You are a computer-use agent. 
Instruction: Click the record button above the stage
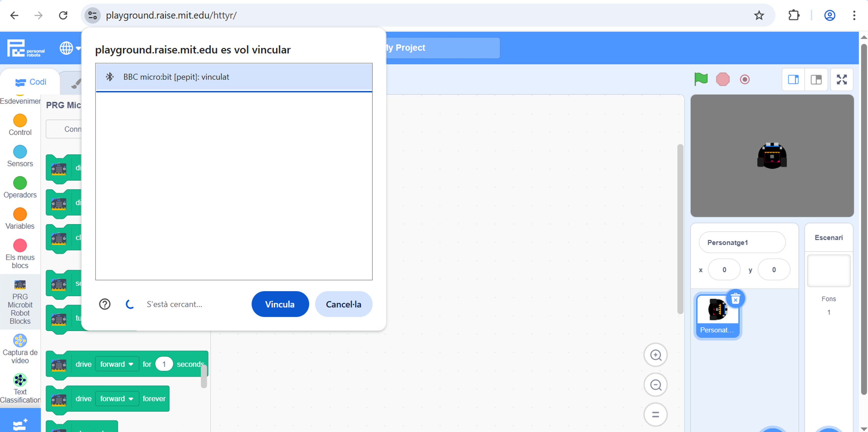click(x=744, y=80)
